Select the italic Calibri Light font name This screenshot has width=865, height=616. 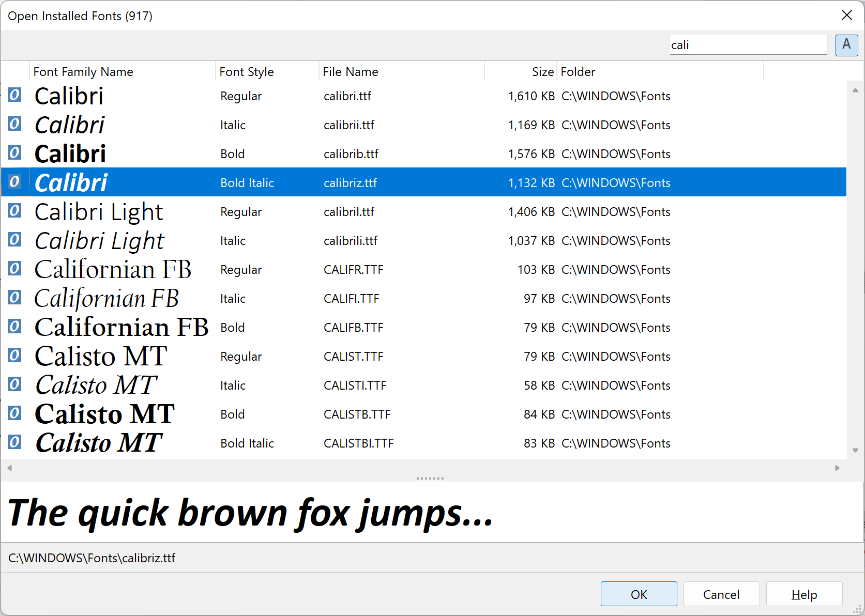click(99, 241)
